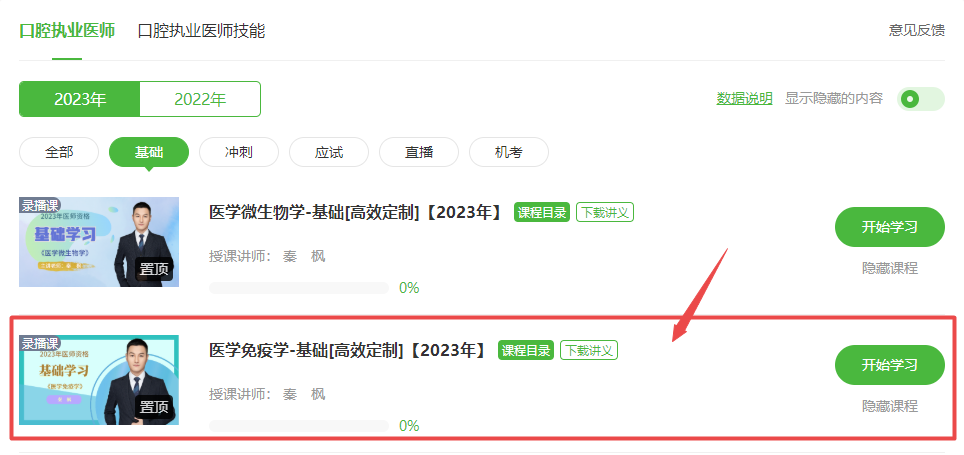Filter courses by 全部
Viewport: 964px width, 455px height.
[x=59, y=152]
